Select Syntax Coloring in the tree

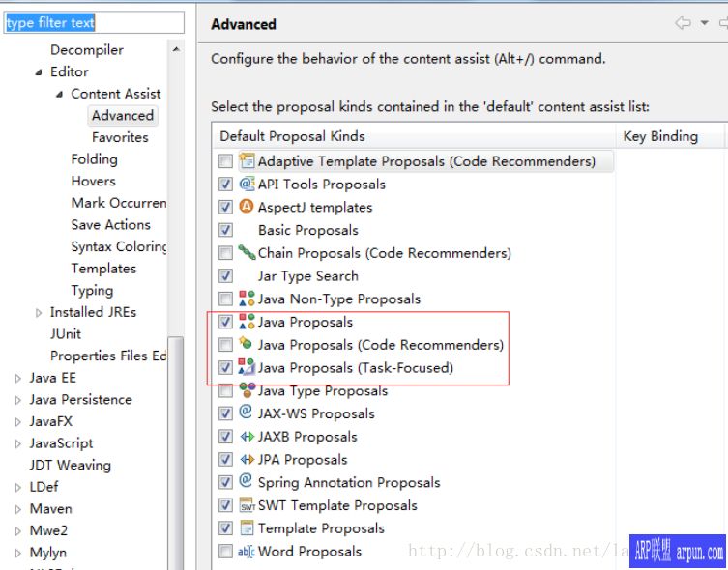tap(118, 246)
